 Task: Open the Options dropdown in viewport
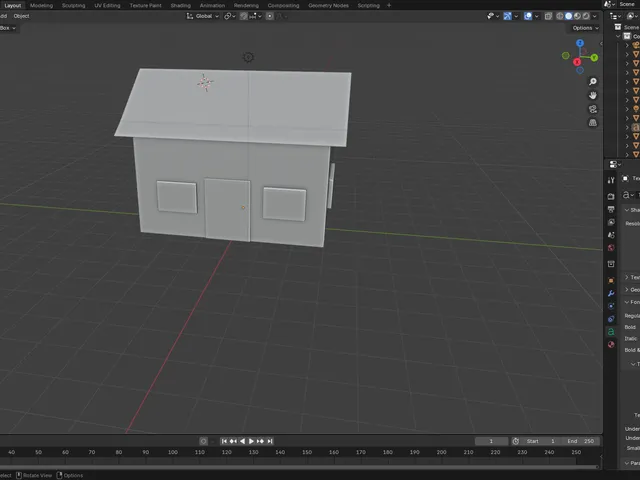point(585,28)
